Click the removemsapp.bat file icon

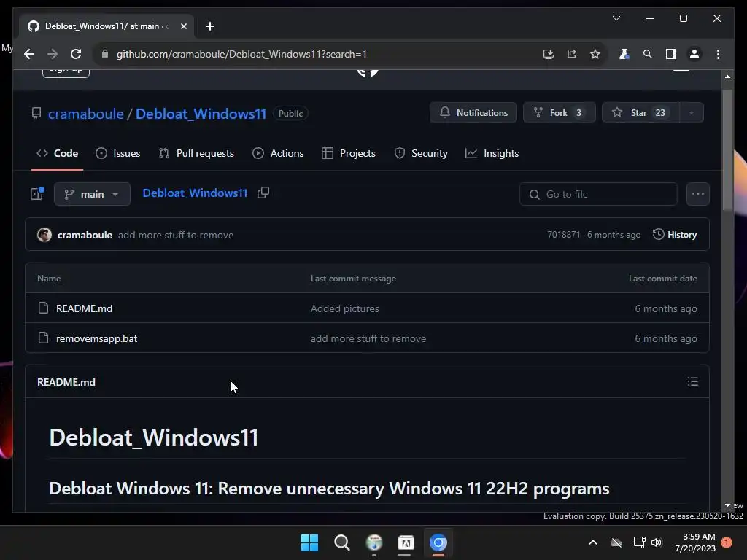pyautogui.click(x=43, y=338)
